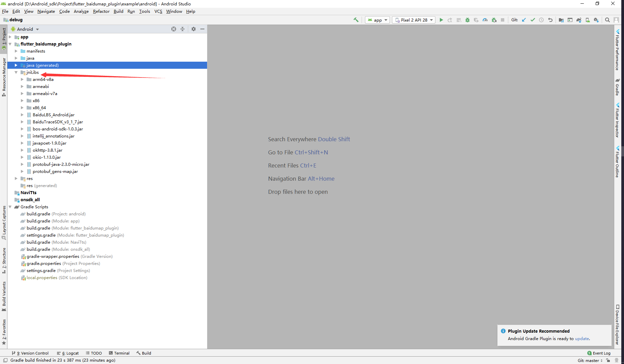Open the Build menu
Viewport: 624px width, 364px height.
[118, 11]
